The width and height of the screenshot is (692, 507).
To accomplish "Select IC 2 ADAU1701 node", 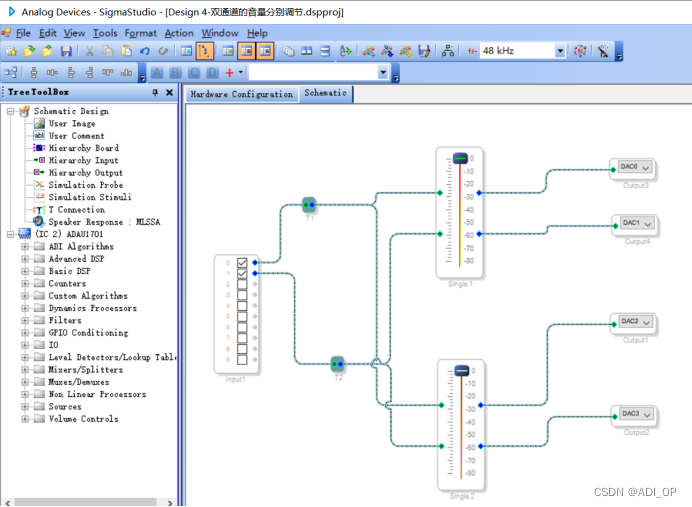I will click(69, 234).
